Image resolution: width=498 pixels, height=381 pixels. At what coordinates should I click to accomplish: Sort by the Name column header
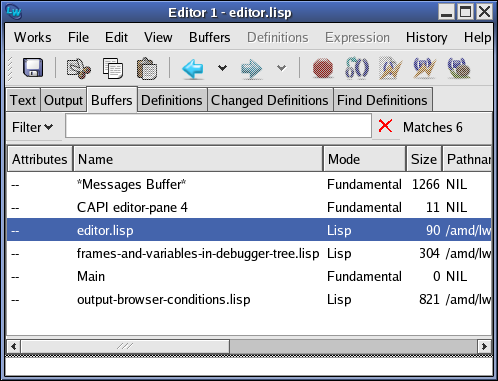198,159
